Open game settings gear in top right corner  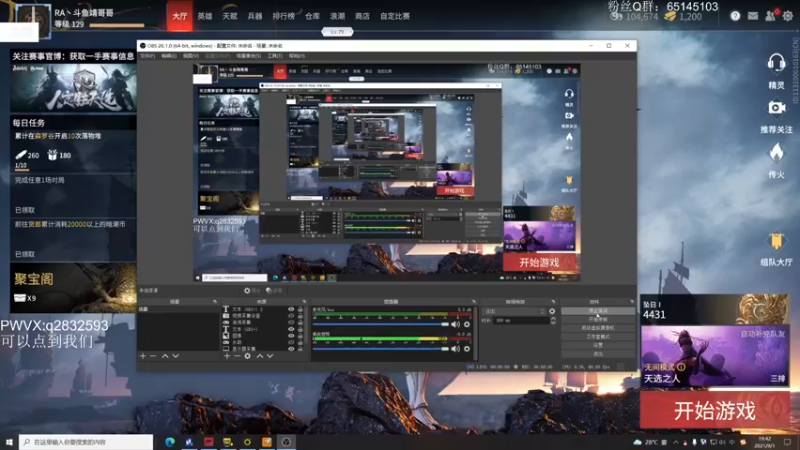coord(788,16)
